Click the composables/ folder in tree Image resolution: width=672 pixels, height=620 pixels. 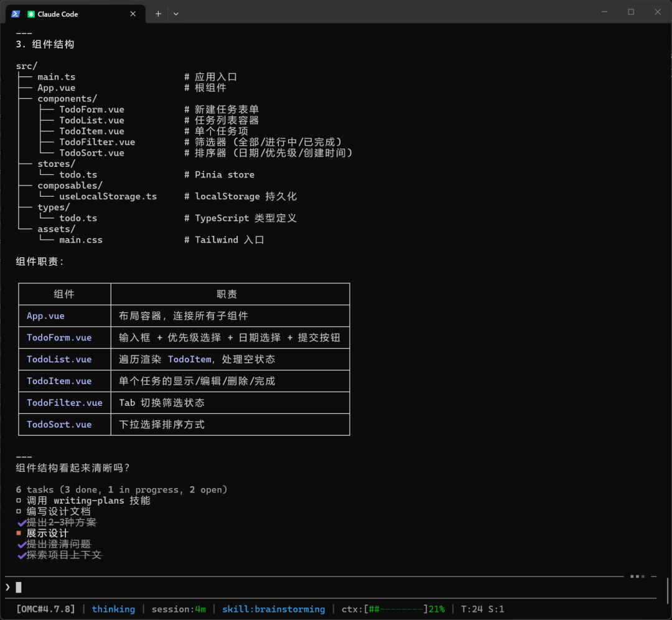point(70,186)
